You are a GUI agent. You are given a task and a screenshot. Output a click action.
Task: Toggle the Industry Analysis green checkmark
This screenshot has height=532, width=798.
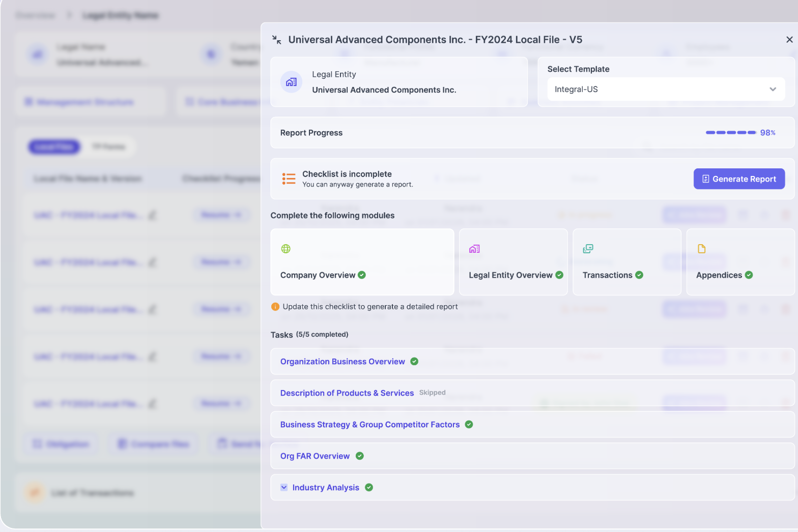pyautogui.click(x=369, y=488)
